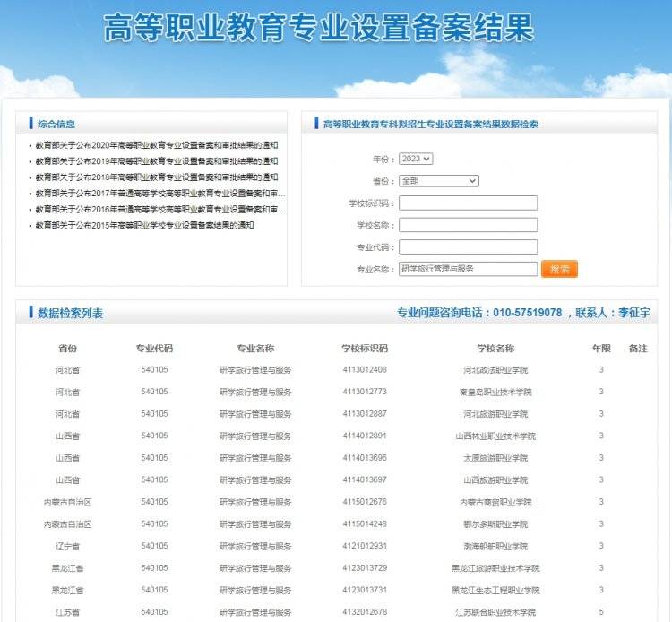Click the 学校标识码 column header

click(x=365, y=349)
